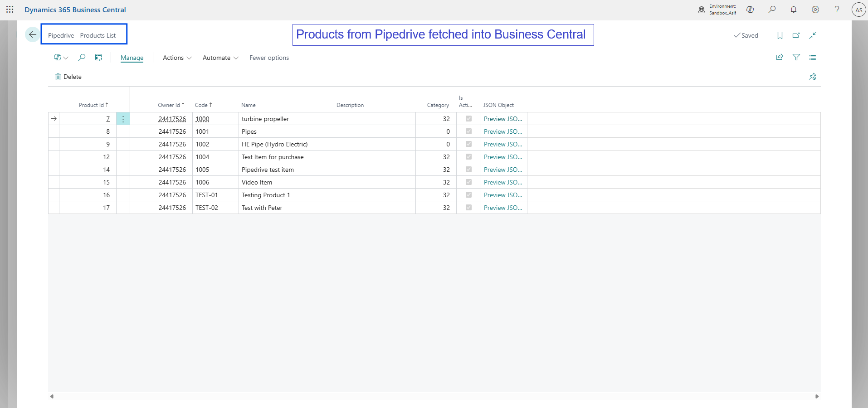Click the global search magnifier in the header
The width and height of the screenshot is (868, 408).
tap(772, 10)
